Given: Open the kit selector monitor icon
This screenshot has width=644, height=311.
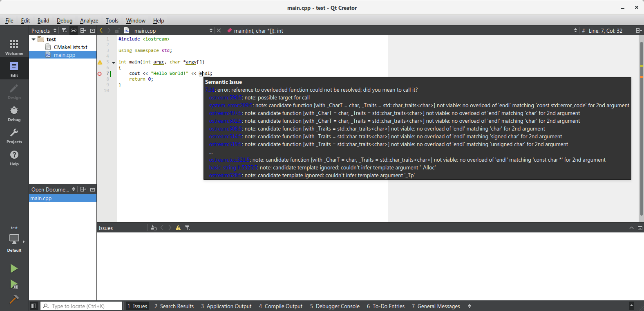Looking at the screenshot, I should click(14, 239).
